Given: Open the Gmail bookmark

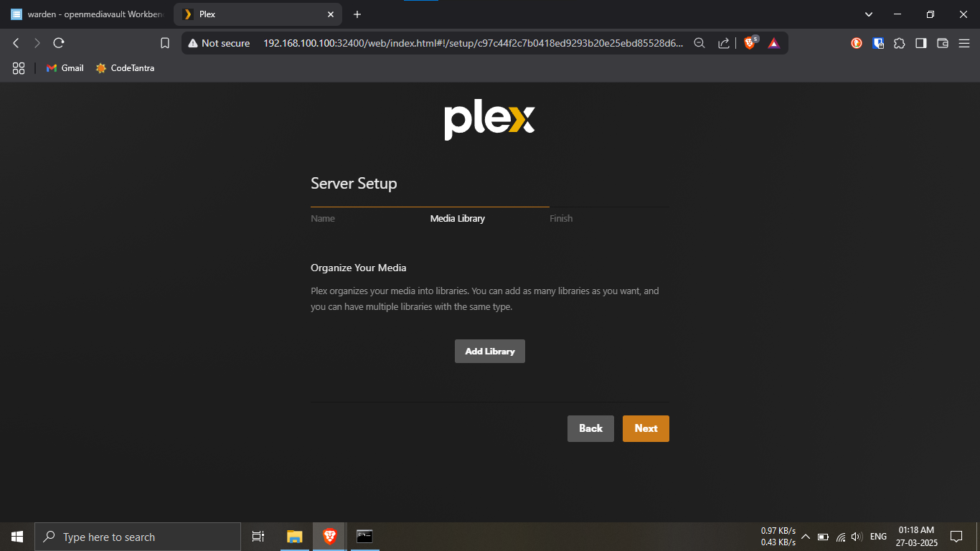Looking at the screenshot, I should click(x=65, y=68).
